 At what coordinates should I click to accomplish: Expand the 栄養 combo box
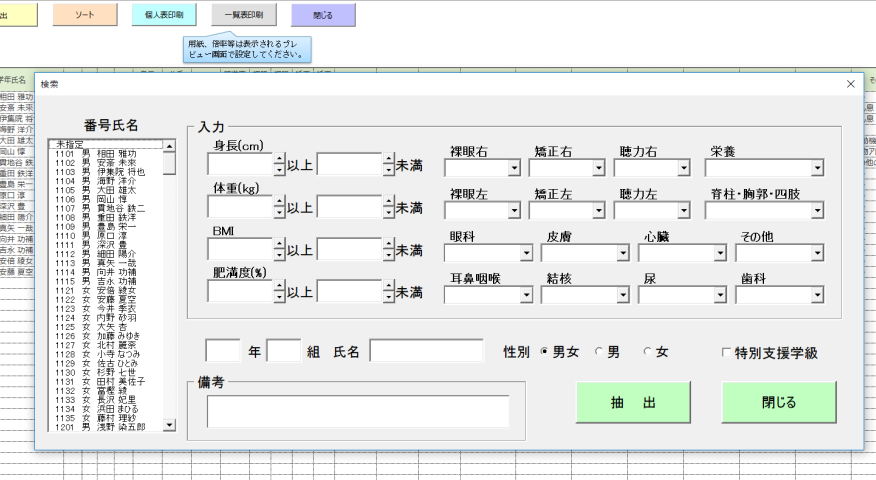click(817, 169)
